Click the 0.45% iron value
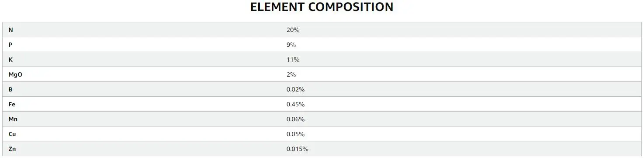Image resolution: width=644 pixels, height=158 pixels. (295, 104)
